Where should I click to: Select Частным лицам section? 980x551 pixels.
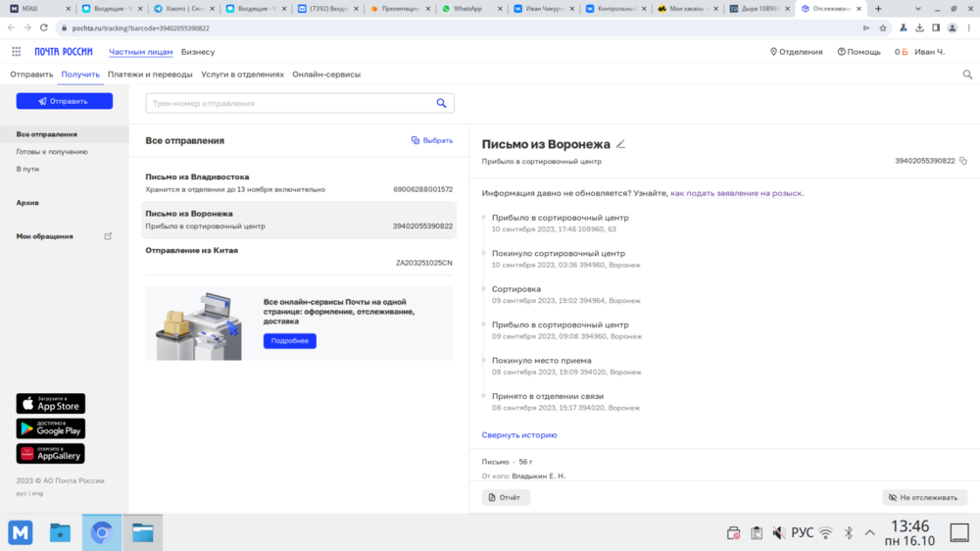coord(140,52)
